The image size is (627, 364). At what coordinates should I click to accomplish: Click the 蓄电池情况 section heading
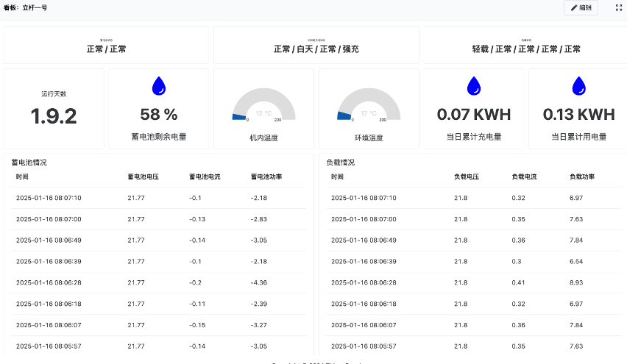click(x=29, y=163)
